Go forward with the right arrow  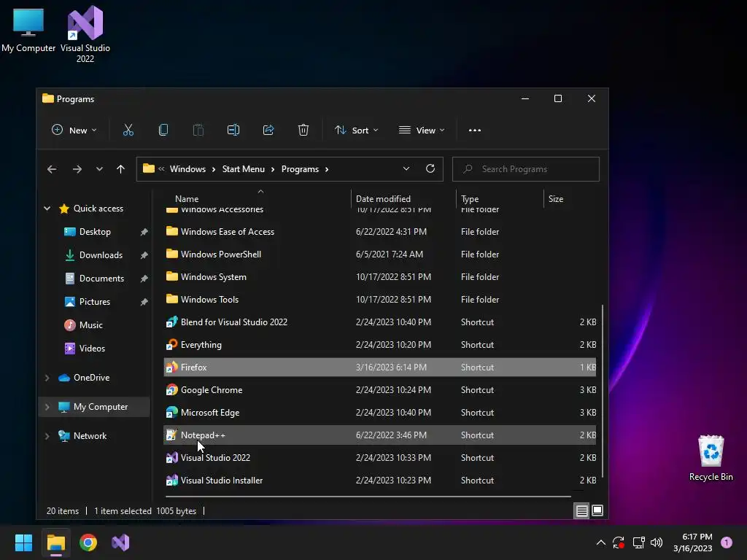tap(77, 169)
